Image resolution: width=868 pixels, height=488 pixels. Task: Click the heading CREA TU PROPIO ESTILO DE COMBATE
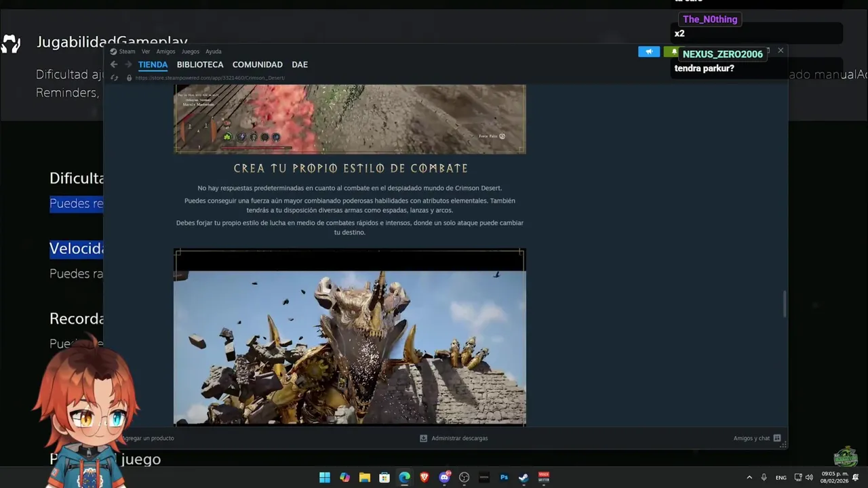click(351, 168)
